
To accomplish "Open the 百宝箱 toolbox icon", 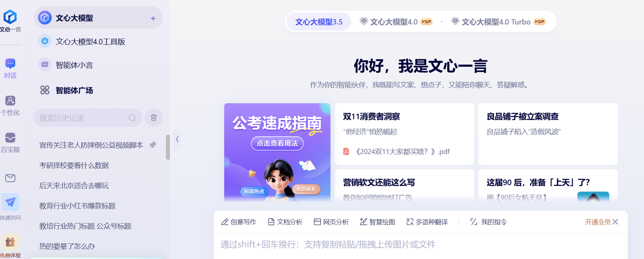I will coord(10,138).
